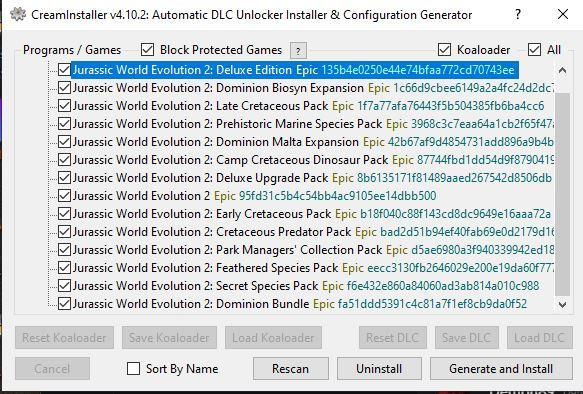Click Generate and Install button
Image resolution: width=583 pixels, height=394 pixels.
tap(501, 369)
